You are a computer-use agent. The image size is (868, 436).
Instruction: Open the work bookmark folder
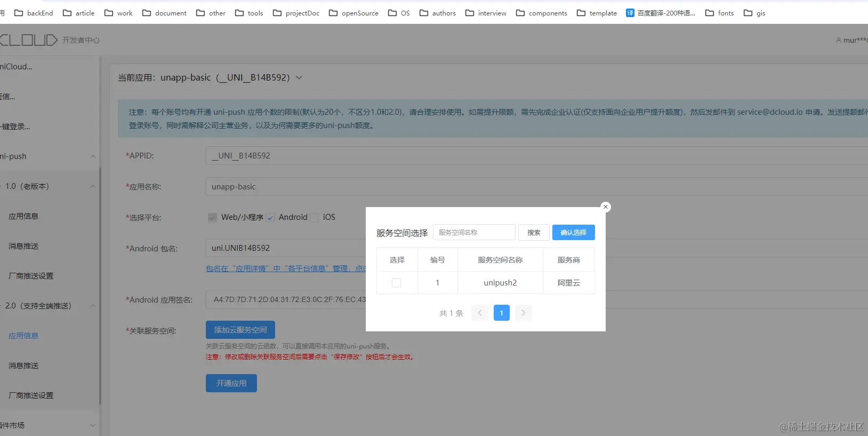pyautogui.click(x=118, y=13)
